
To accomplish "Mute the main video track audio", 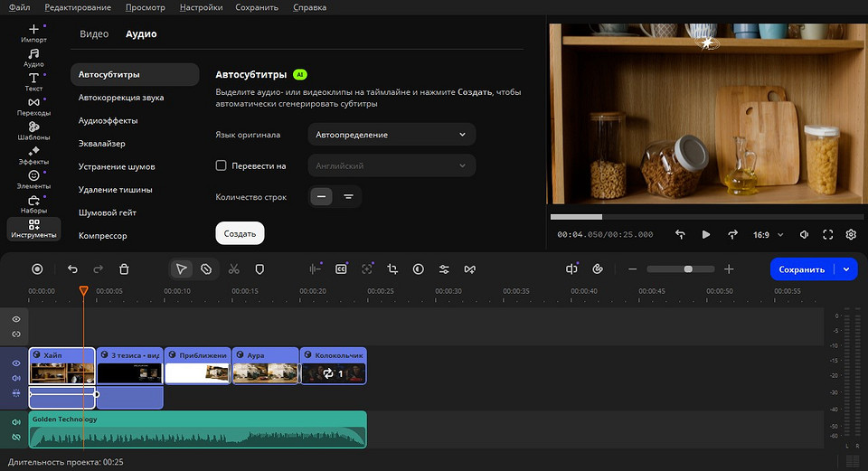I will (16, 378).
